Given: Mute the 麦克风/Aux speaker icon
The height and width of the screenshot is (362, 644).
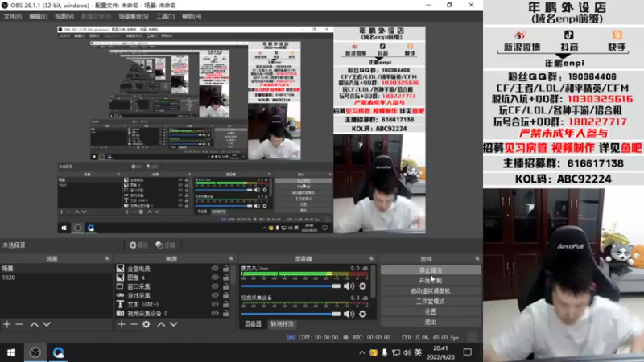Looking at the screenshot, I should [349, 286].
